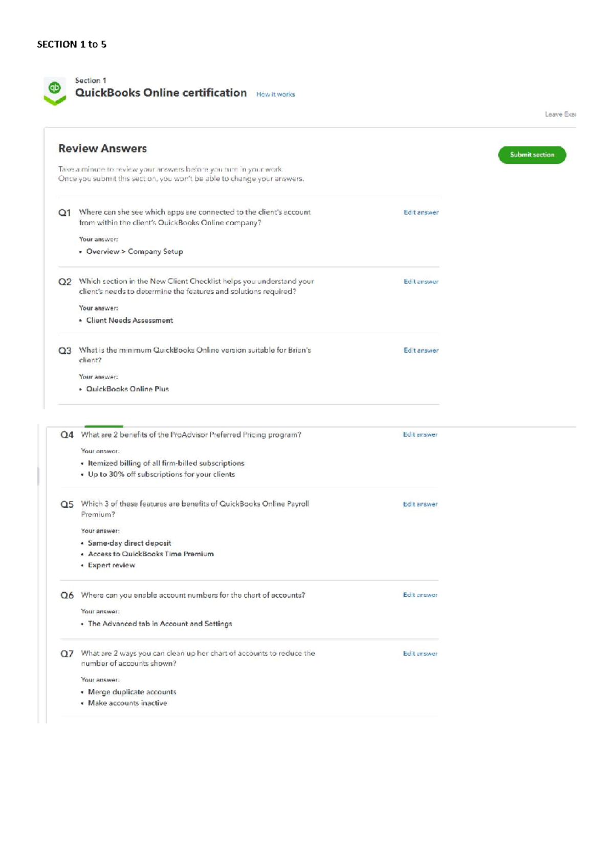Edit answer for question Q5
This screenshot has height=868, width=614.
[420, 504]
